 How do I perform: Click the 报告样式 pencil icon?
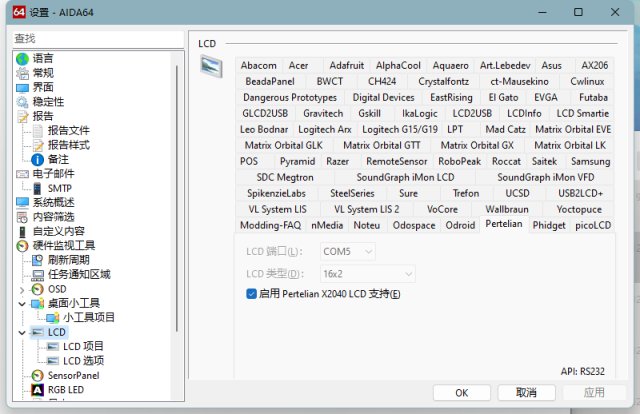click(38, 145)
